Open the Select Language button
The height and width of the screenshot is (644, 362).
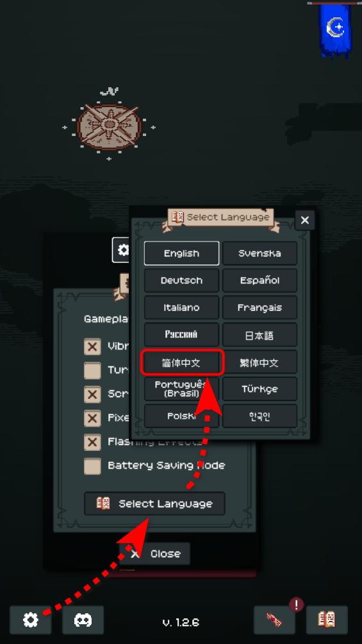pos(155,504)
